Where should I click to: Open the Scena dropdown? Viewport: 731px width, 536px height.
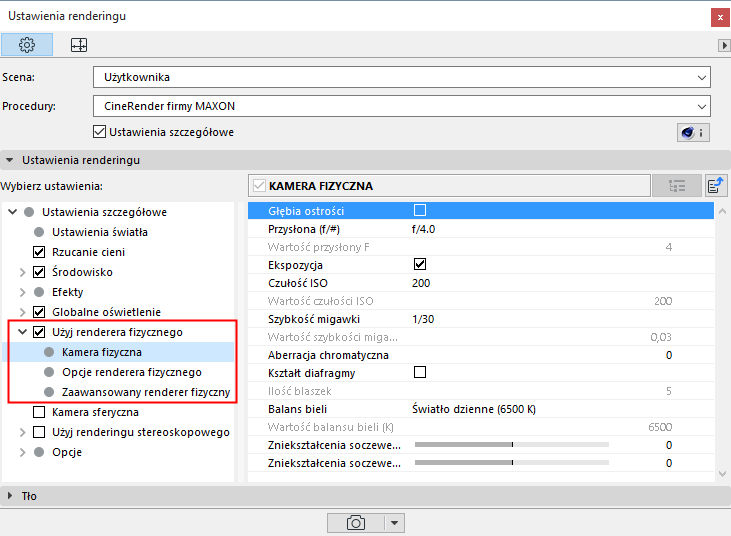[402, 77]
